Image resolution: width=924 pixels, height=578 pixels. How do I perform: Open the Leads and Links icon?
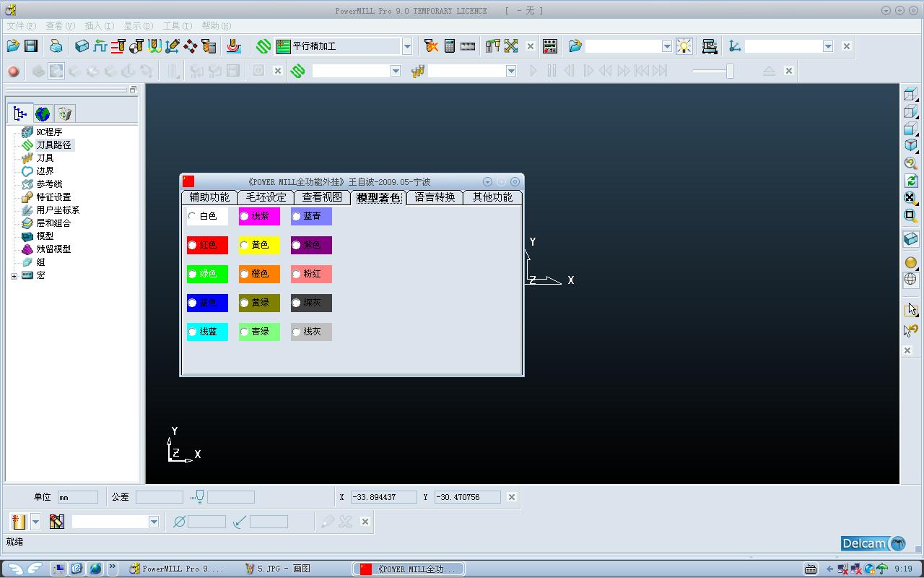[x=154, y=46]
